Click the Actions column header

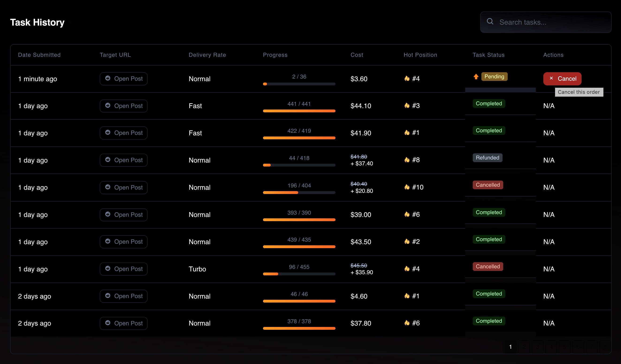(553, 55)
